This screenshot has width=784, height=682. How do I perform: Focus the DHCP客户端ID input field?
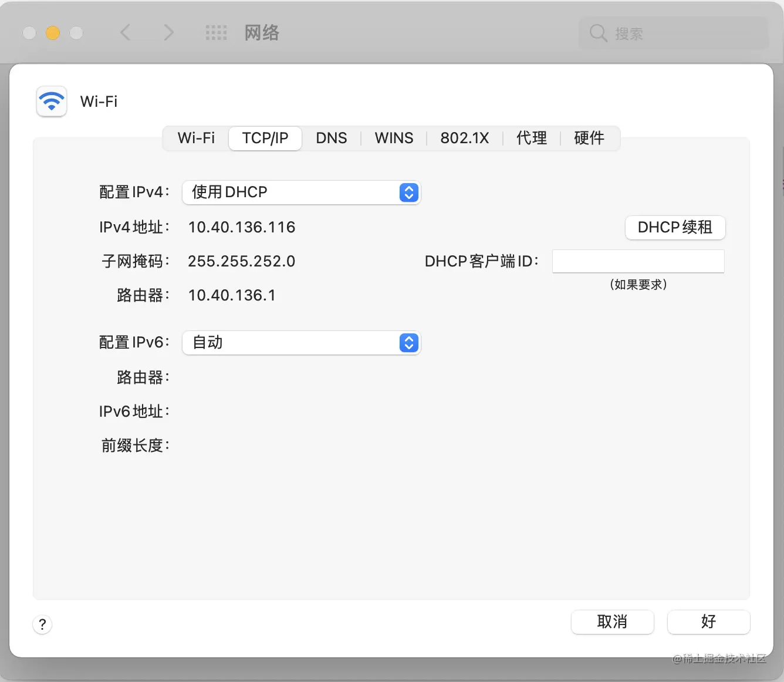click(x=638, y=261)
